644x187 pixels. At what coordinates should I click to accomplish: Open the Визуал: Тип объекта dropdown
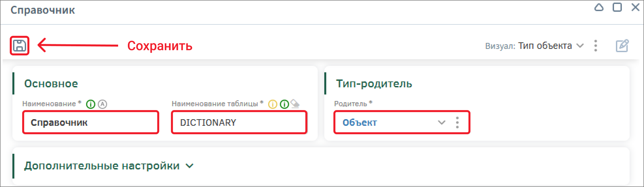pyautogui.click(x=545, y=46)
